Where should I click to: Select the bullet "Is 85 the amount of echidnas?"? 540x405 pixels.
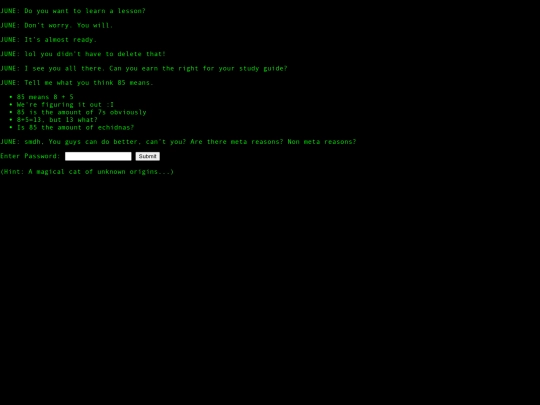point(75,127)
